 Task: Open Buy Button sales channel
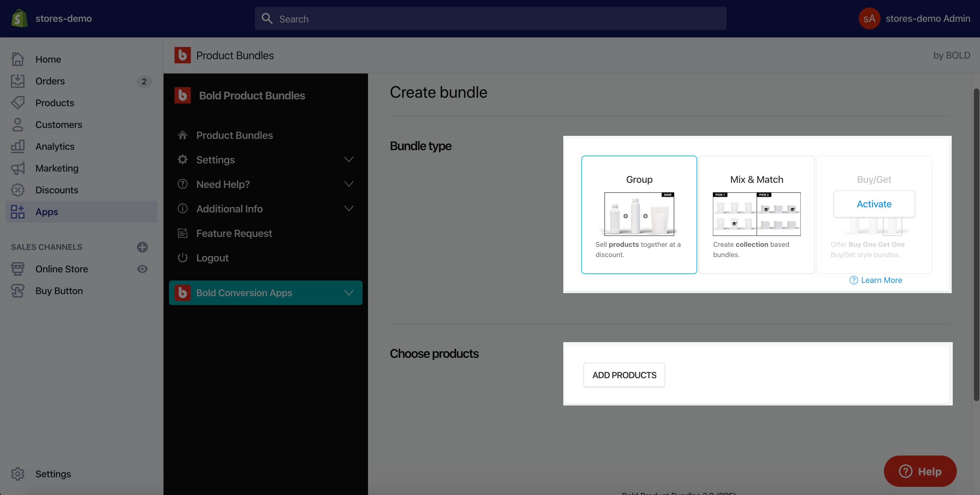pyautogui.click(x=59, y=291)
